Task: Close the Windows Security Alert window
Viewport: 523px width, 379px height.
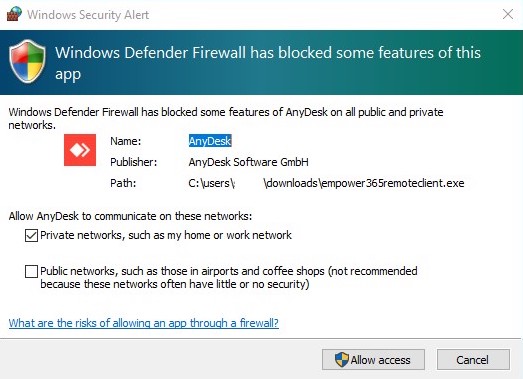Action: [x=508, y=14]
